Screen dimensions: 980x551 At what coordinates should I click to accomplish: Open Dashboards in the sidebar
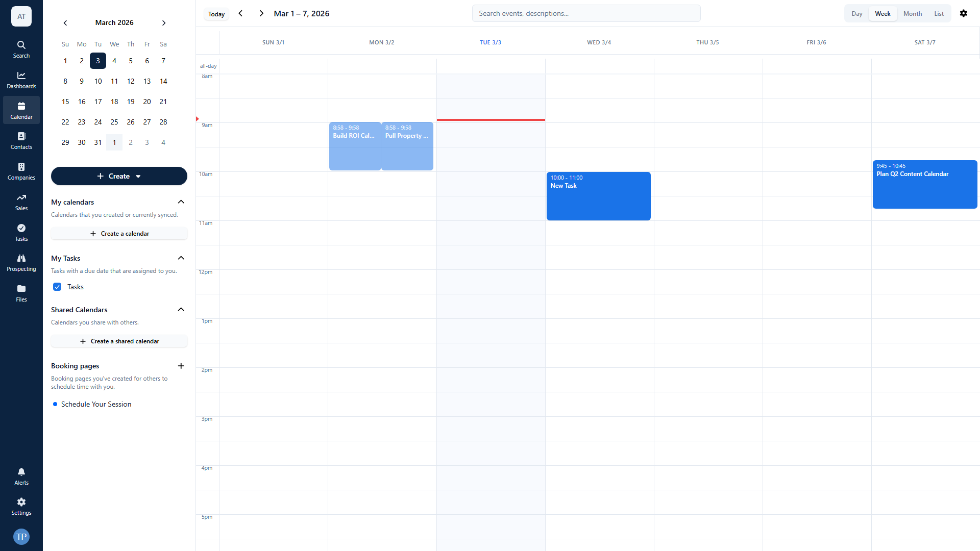coord(21,80)
